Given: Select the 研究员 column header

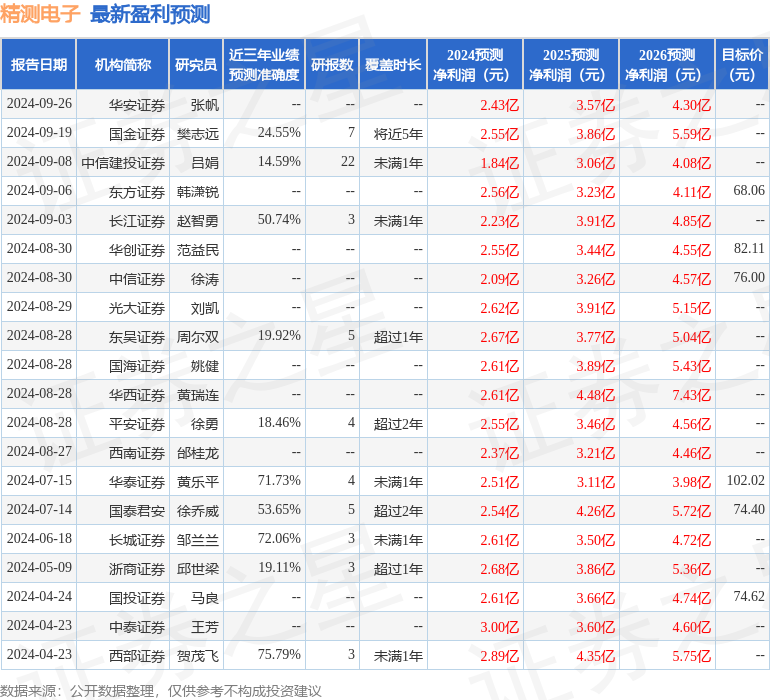Looking at the screenshot, I should point(196,64).
